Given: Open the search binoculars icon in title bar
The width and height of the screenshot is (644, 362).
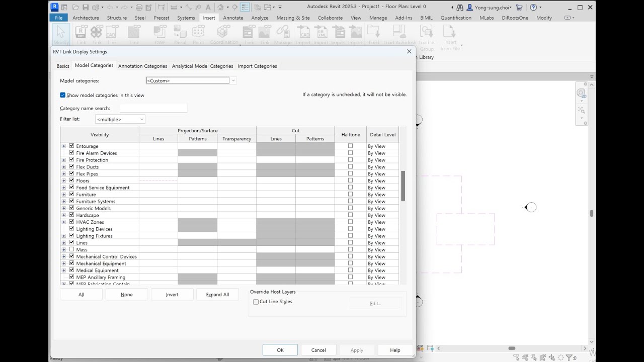Looking at the screenshot, I should pos(460,7).
